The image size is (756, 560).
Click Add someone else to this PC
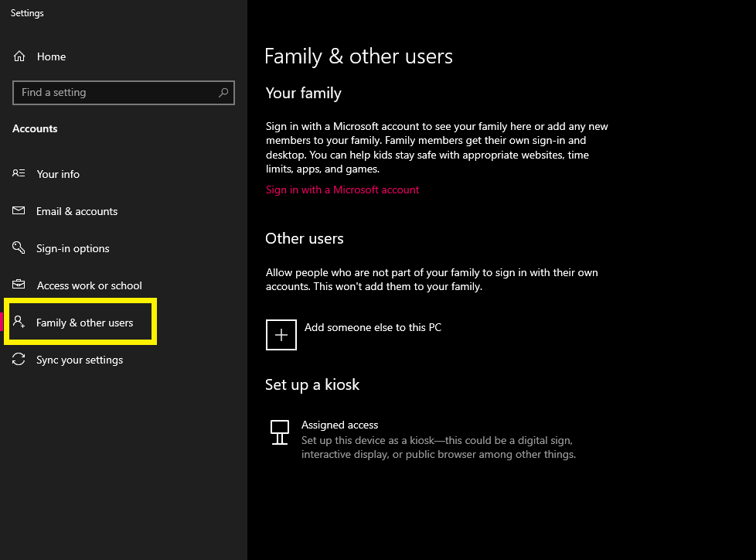coord(373,327)
